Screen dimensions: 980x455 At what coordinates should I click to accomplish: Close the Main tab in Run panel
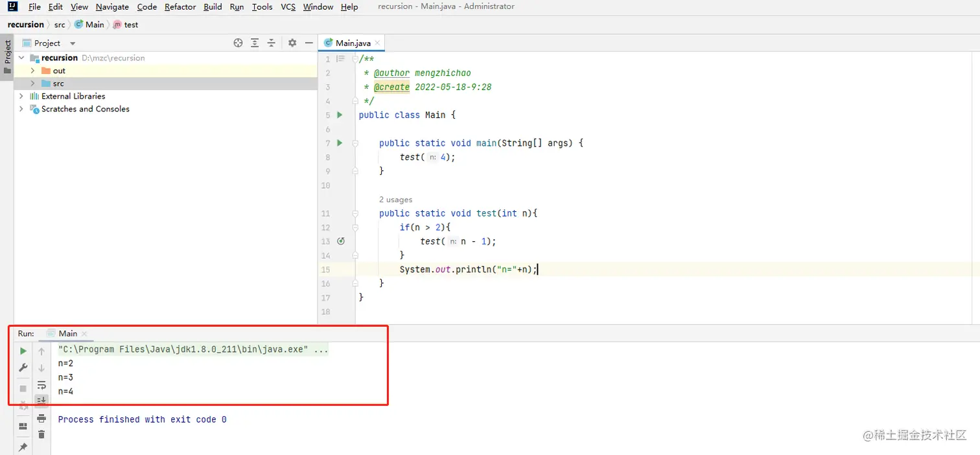point(84,334)
